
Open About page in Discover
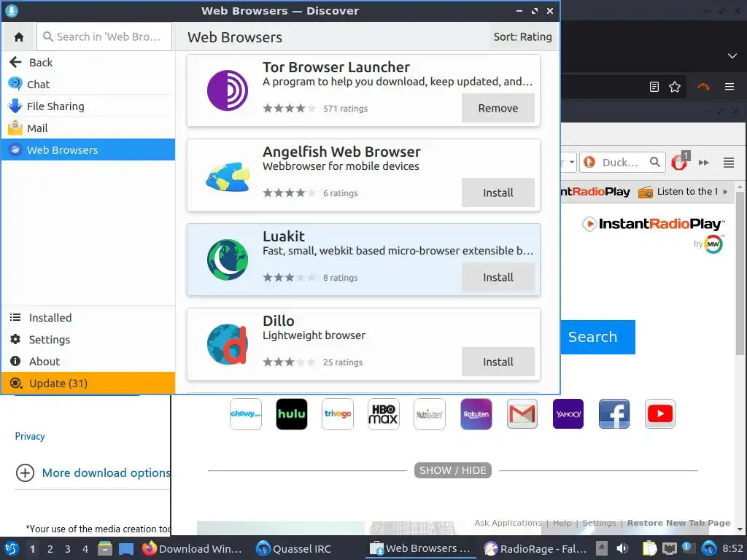[88, 362]
